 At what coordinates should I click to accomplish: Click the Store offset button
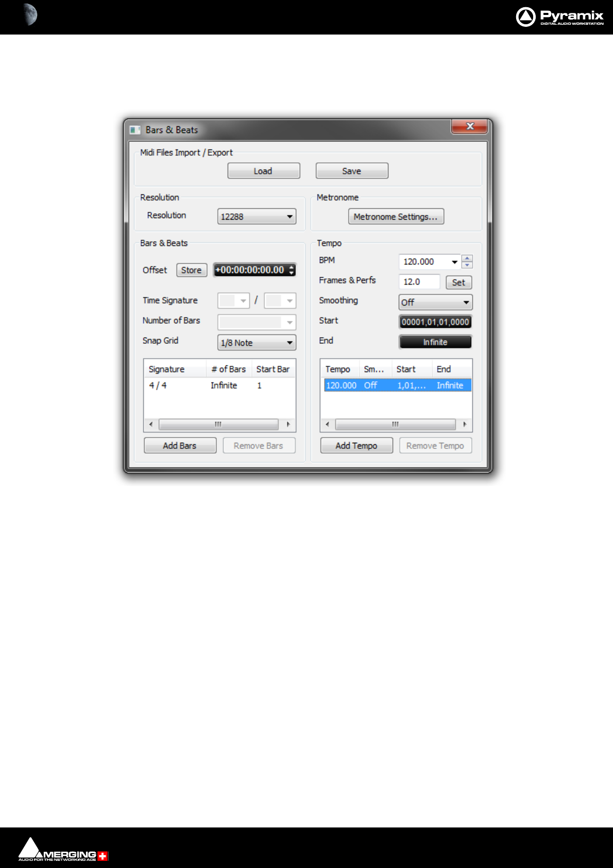(x=192, y=270)
